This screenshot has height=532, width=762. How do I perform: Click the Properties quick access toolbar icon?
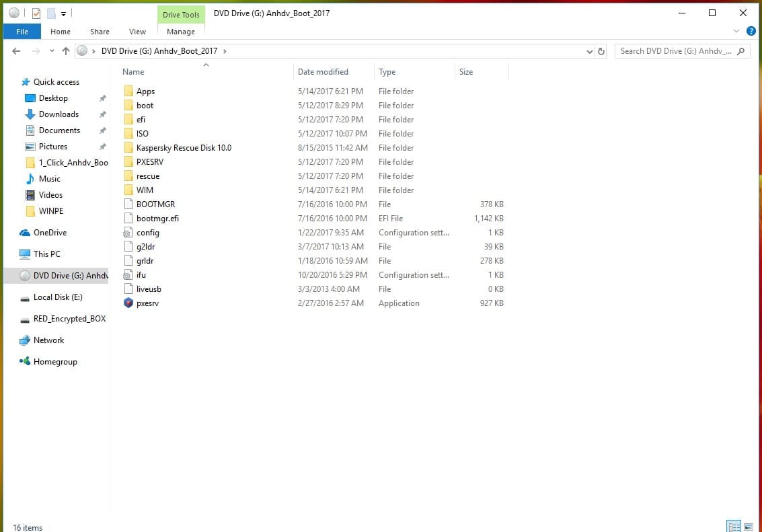(36, 13)
